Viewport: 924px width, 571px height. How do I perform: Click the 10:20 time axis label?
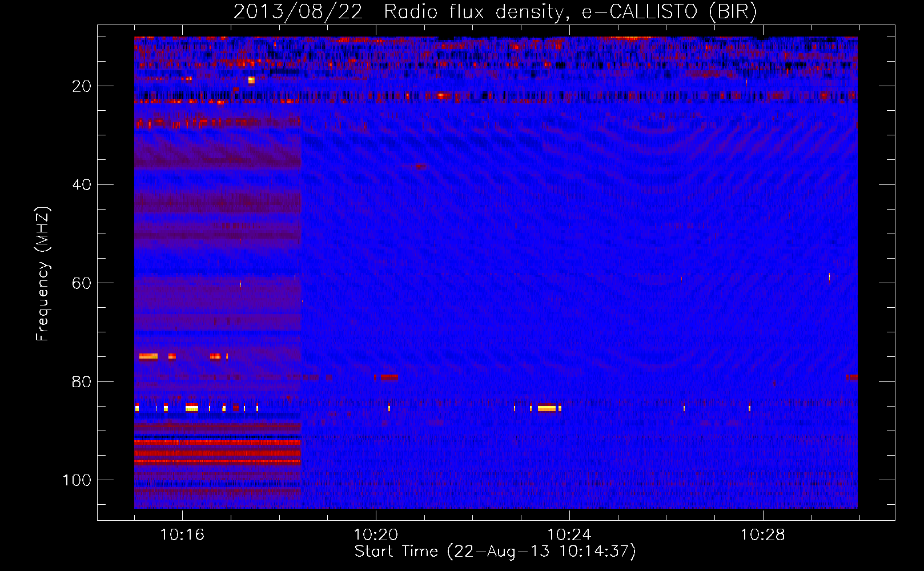[x=376, y=535]
